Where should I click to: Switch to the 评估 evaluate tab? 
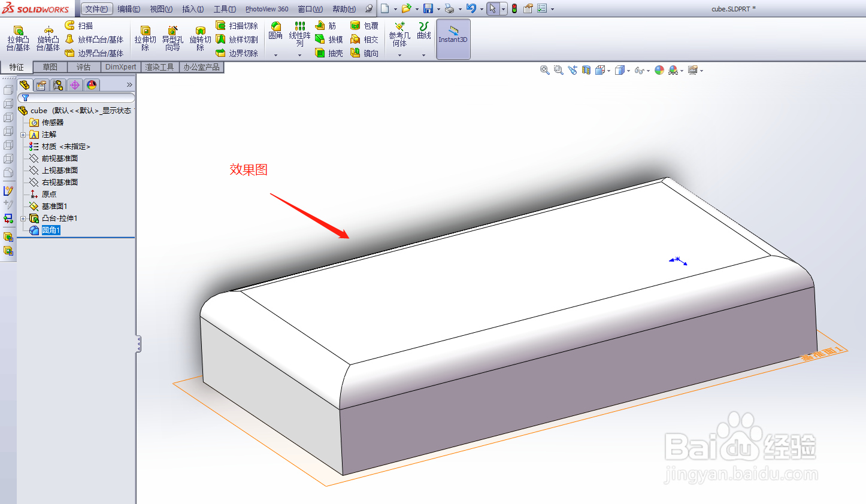pos(84,67)
